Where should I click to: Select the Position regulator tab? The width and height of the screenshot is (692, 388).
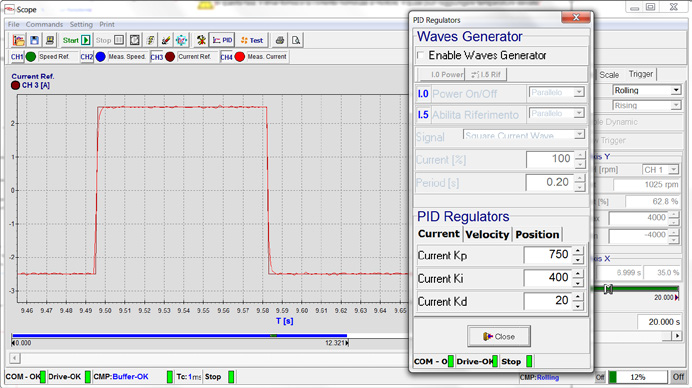tap(537, 234)
